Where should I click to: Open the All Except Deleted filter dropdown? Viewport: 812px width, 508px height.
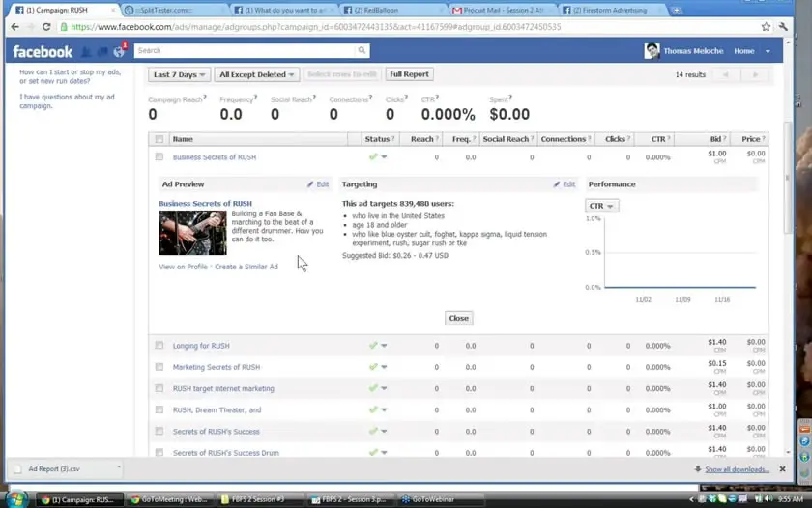coord(257,74)
